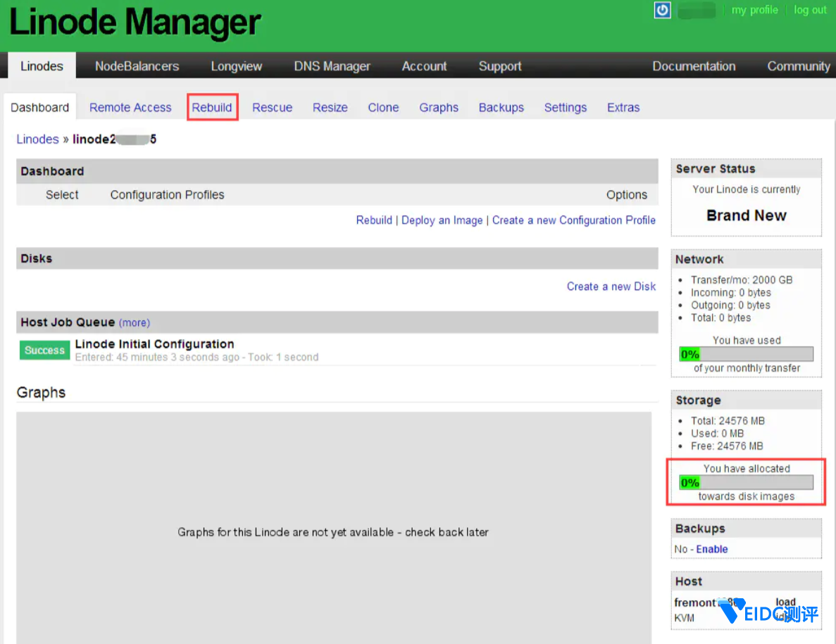Click Deploy an Image link
836x644 pixels.
[442, 220]
